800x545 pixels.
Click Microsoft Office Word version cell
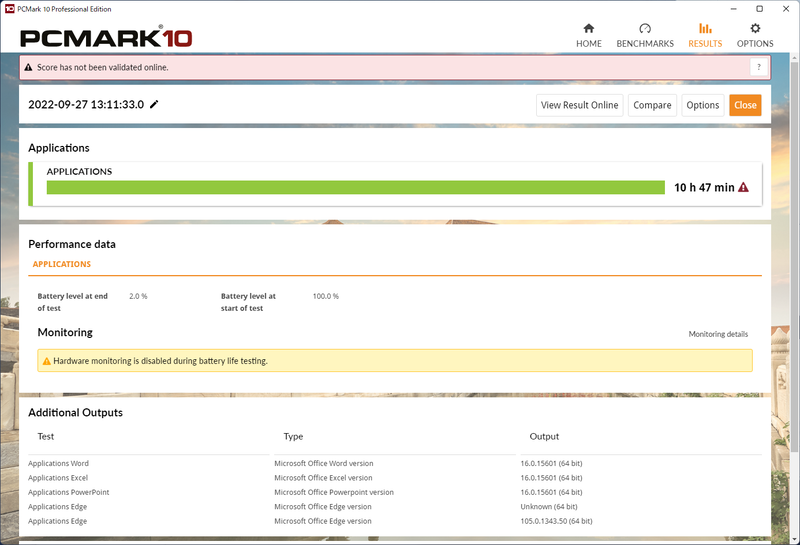coord(323,463)
